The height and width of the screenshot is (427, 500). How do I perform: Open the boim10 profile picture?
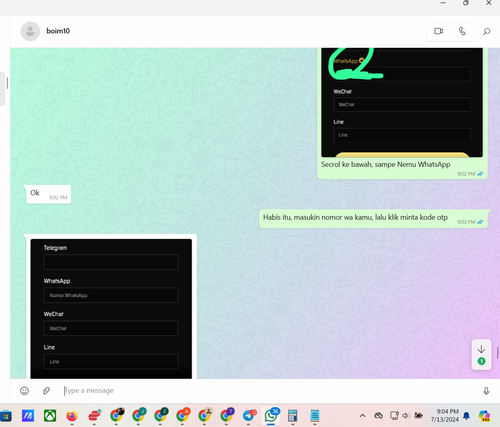click(30, 31)
